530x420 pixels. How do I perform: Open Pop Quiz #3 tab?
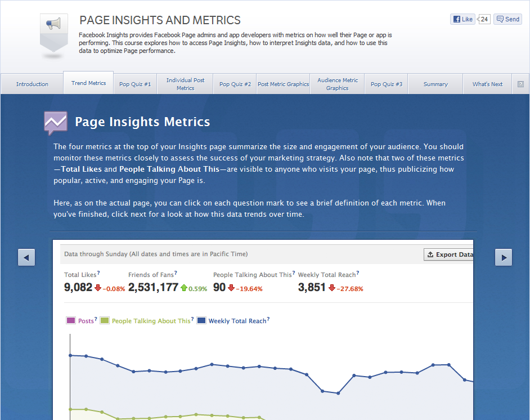click(x=387, y=84)
